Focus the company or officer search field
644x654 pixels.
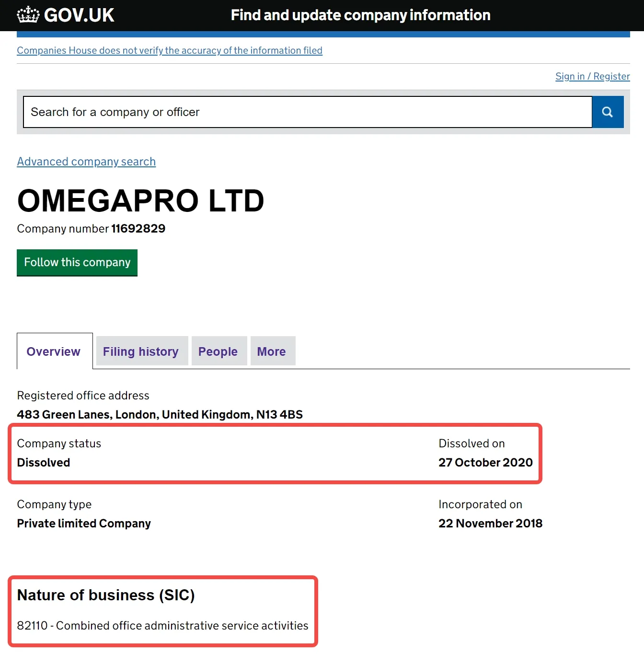308,112
